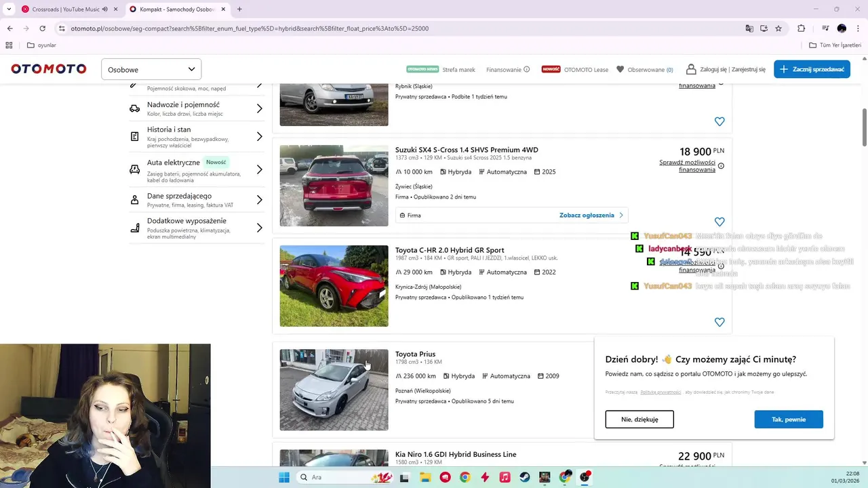Click the Windows taskbar Ara search box
This screenshot has width=868, height=488.
point(346,477)
